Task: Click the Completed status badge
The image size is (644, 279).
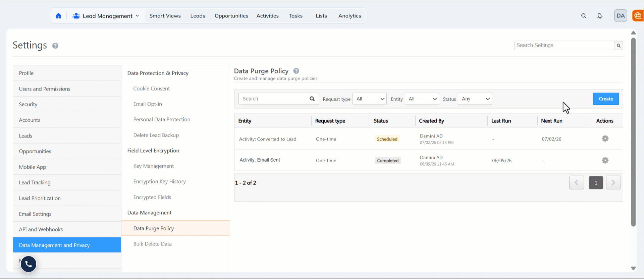Action: click(x=388, y=161)
